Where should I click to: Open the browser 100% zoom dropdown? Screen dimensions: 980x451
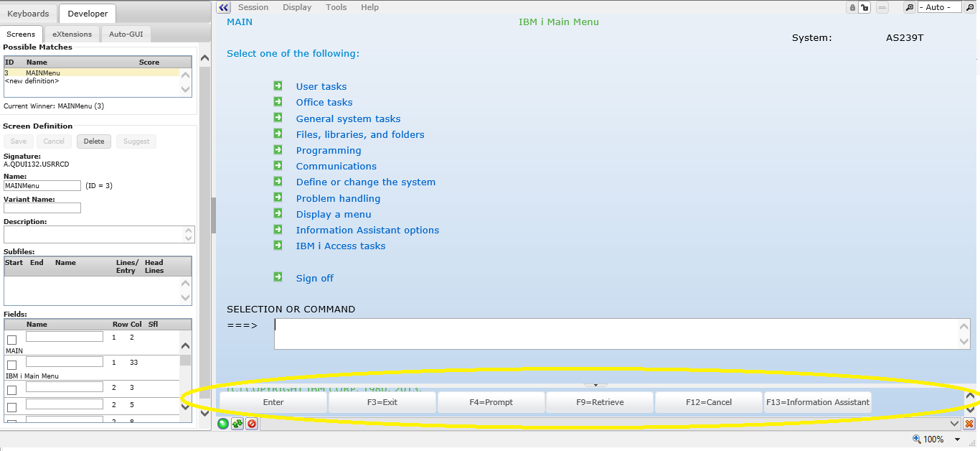click(957, 440)
